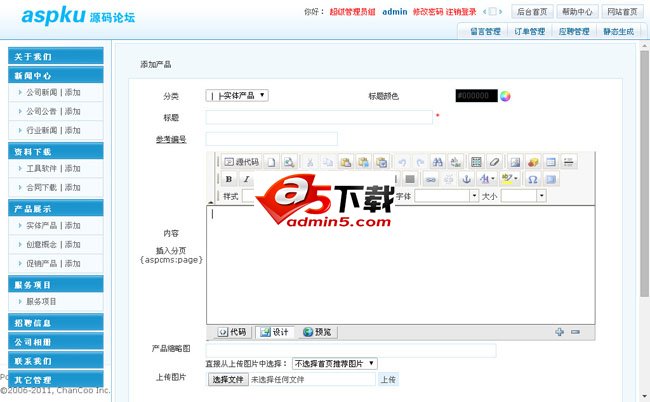Click the 插入分页 {aspcms:page} text

tap(171, 255)
